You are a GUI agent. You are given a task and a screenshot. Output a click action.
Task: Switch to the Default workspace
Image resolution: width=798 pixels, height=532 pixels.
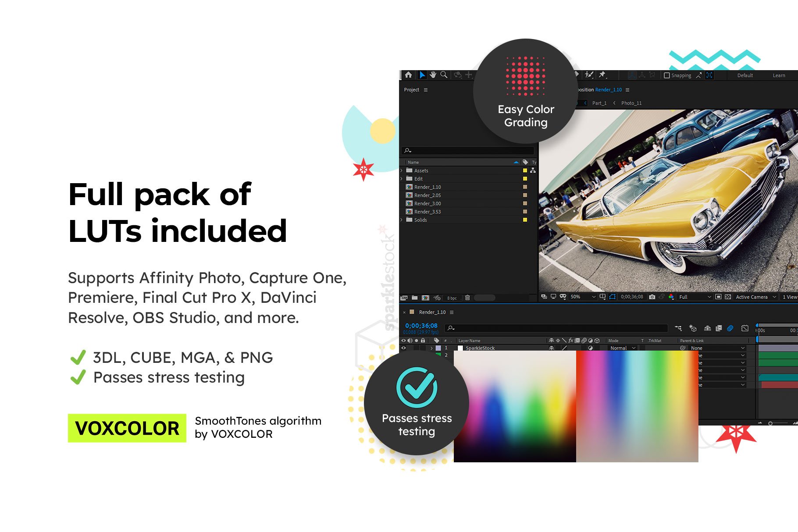(745, 75)
